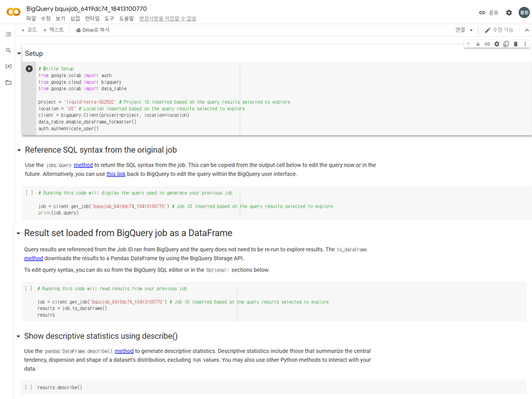The height and width of the screenshot is (399, 532).
Task: Click the Setup heading text
Action: [x=34, y=53]
